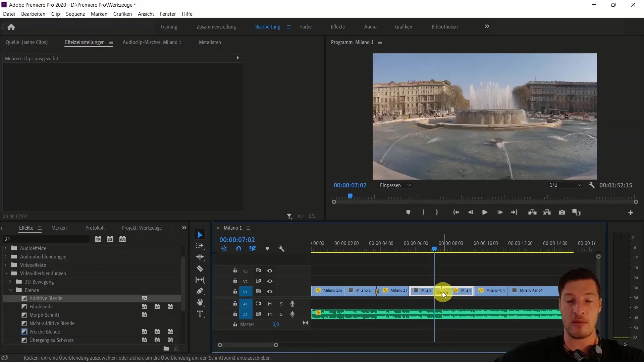
Task: Mute track A1
Action: [270, 304]
